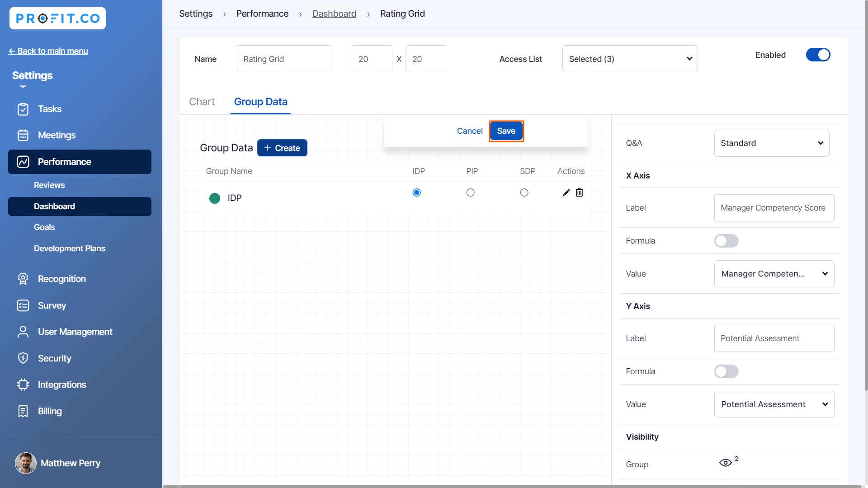Select the PIP radio button for IDP group

tap(471, 192)
